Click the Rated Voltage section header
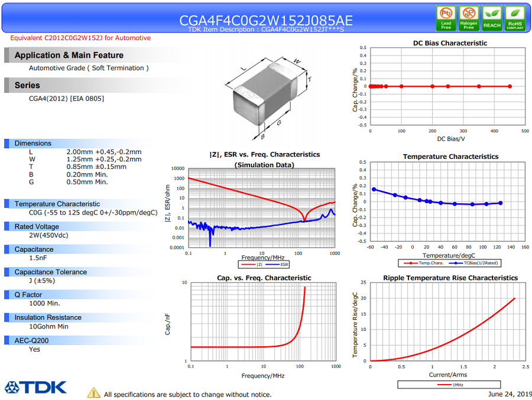The image size is (532, 400). [37, 226]
